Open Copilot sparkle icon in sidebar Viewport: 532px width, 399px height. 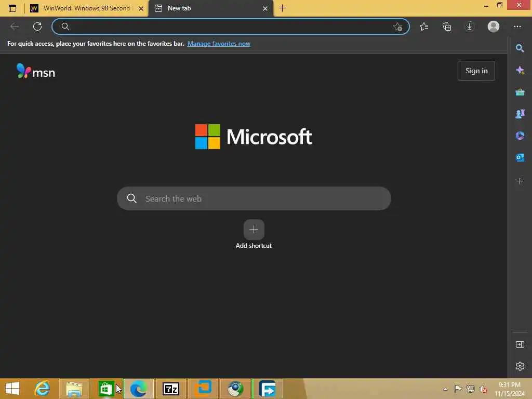[520, 70]
